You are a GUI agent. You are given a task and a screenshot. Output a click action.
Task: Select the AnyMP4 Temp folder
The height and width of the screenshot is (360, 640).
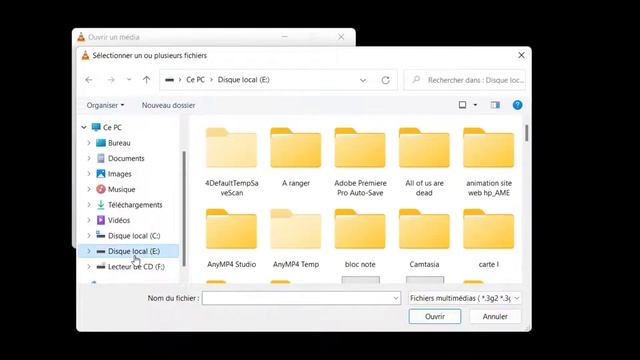[296, 239]
